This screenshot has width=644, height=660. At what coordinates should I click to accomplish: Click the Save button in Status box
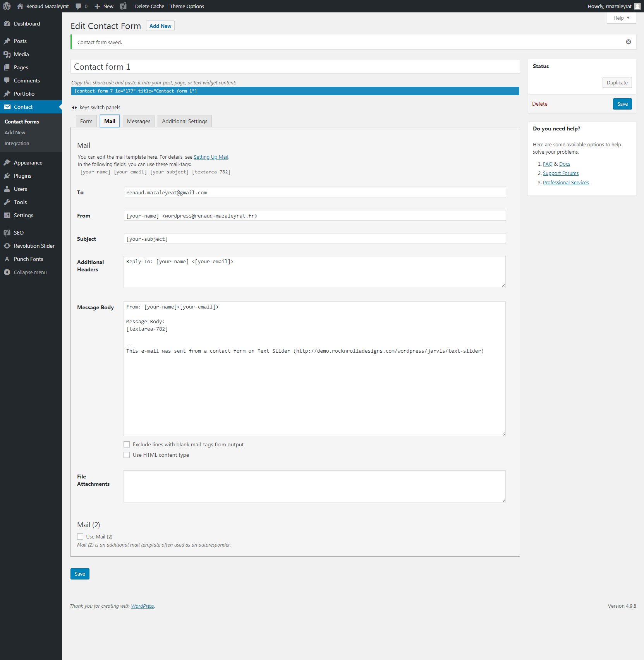pyautogui.click(x=622, y=104)
